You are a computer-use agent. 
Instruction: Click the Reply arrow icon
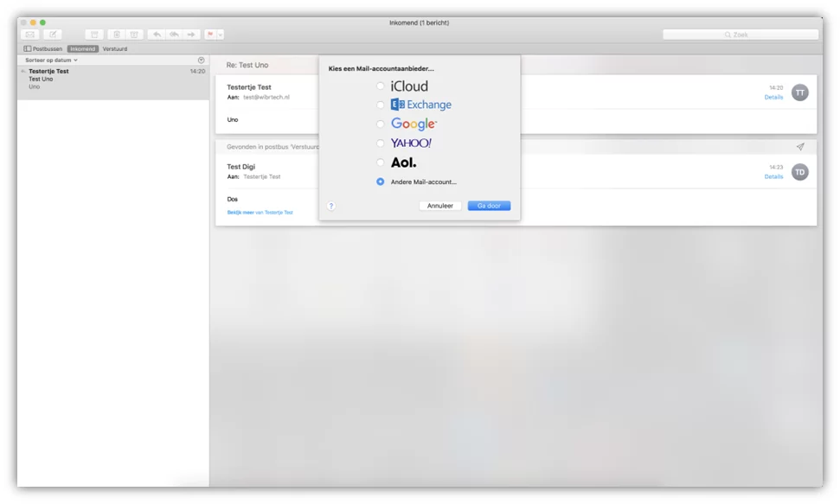click(x=157, y=35)
